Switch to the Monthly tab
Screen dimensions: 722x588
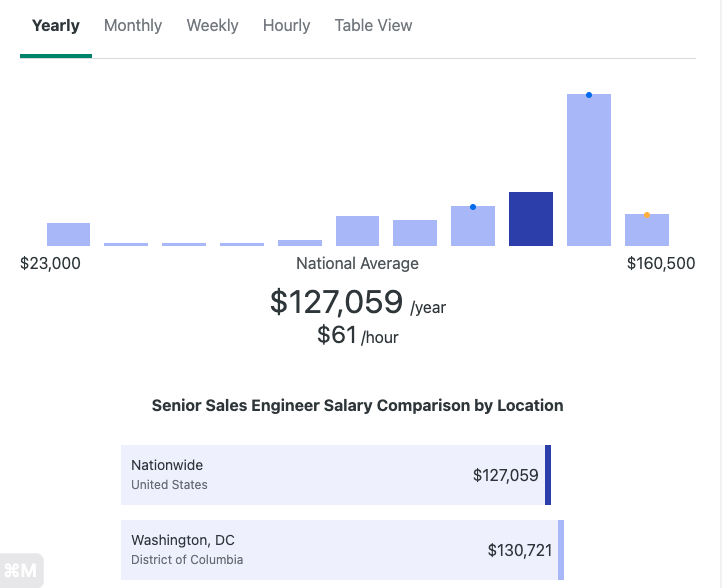pos(133,26)
